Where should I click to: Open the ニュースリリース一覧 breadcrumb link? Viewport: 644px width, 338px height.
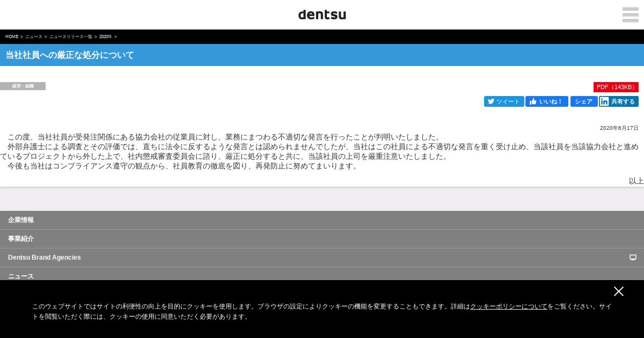click(x=71, y=36)
